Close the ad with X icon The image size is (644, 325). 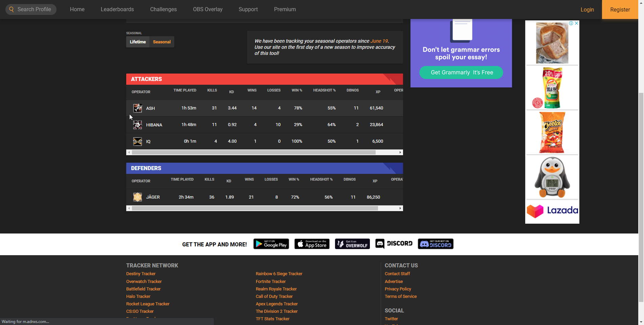[x=576, y=23]
